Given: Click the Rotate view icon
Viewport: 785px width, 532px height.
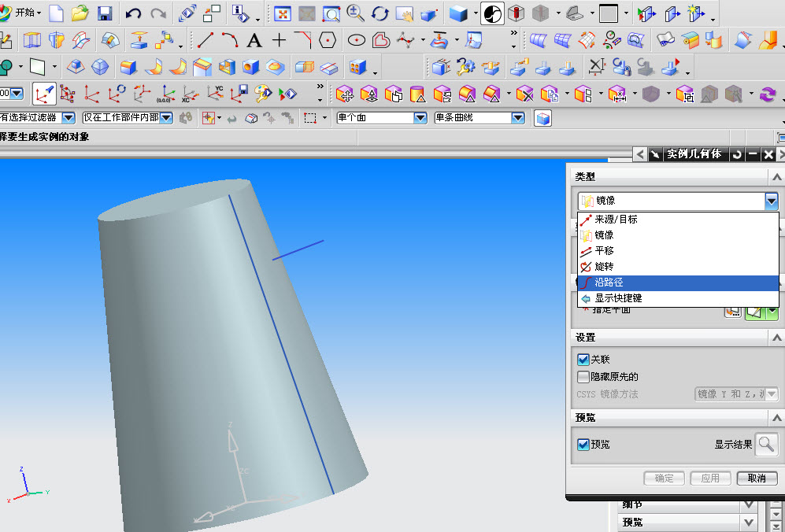Looking at the screenshot, I should point(380,13).
